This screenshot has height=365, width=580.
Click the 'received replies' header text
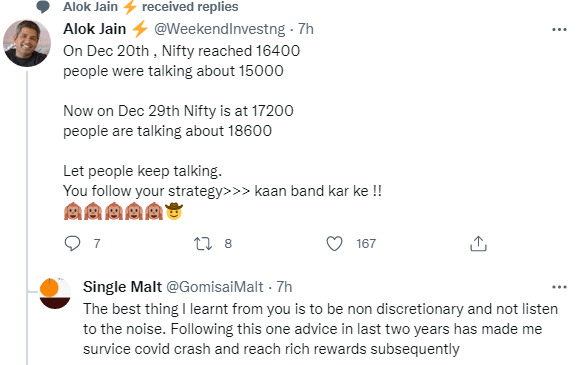click(190, 7)
